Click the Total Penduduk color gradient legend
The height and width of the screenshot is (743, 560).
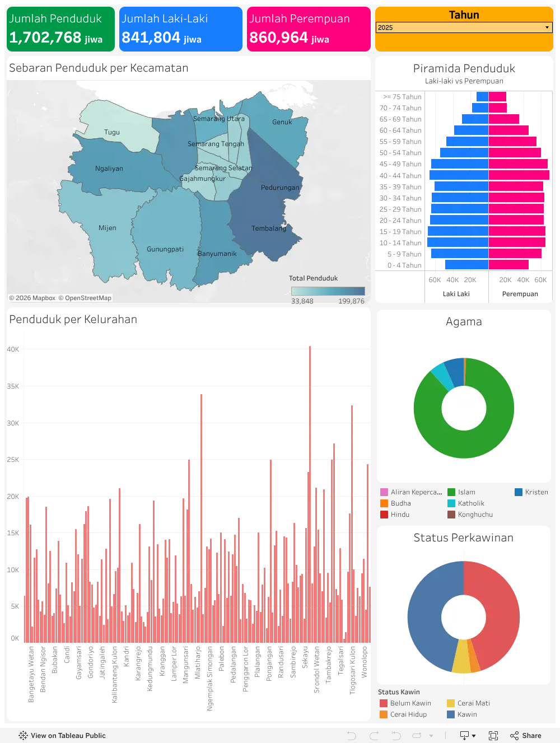tap(328, 291)
